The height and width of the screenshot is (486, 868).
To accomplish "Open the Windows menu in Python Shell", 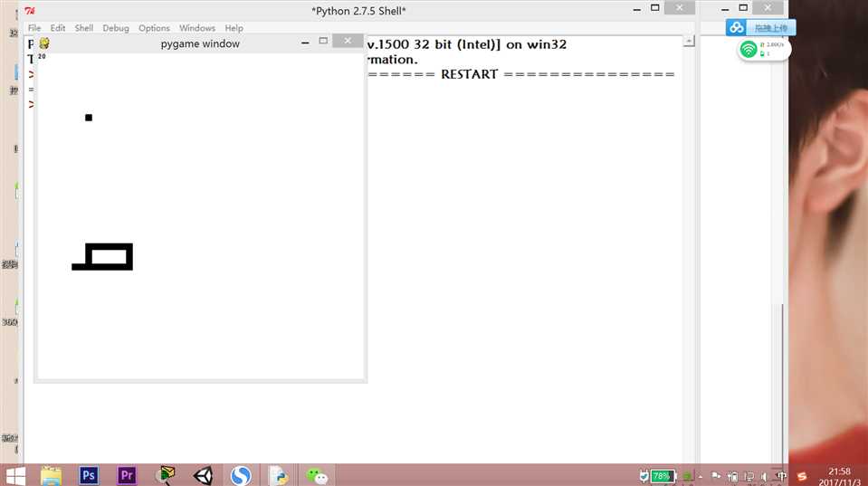I will [x=197, y=28].
